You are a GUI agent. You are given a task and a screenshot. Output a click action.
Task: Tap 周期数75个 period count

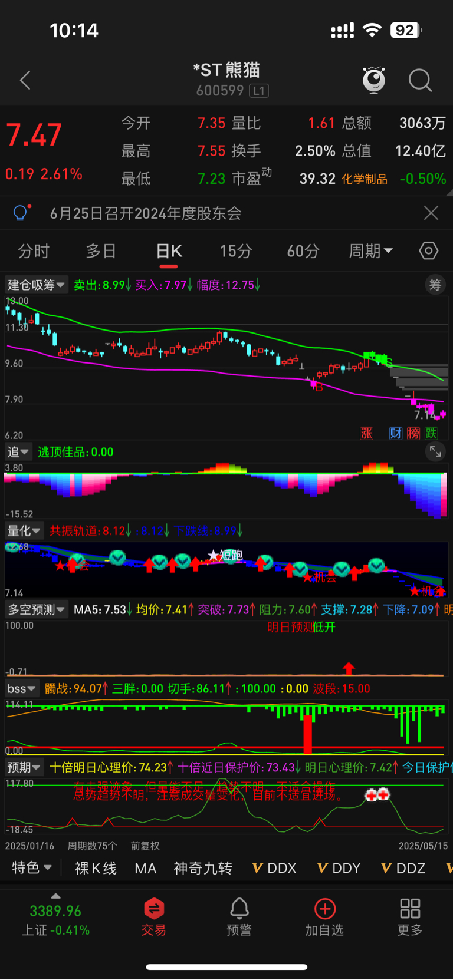click(93, 846)
